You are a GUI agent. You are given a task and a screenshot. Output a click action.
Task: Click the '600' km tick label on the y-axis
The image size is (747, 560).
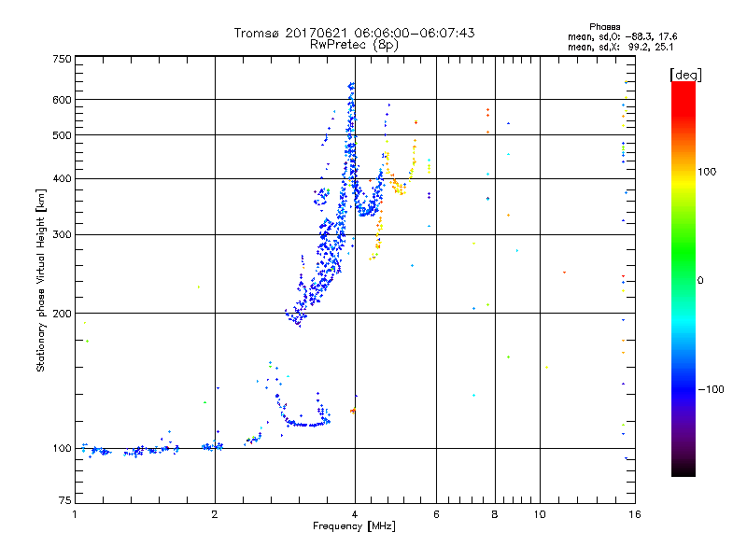62,100
